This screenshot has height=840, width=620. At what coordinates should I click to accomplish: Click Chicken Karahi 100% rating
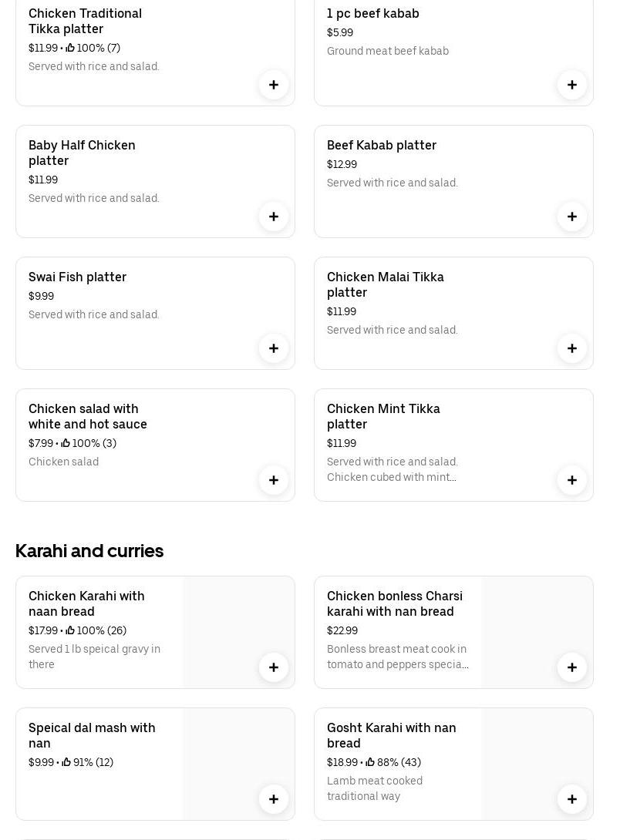coord(96,630)
